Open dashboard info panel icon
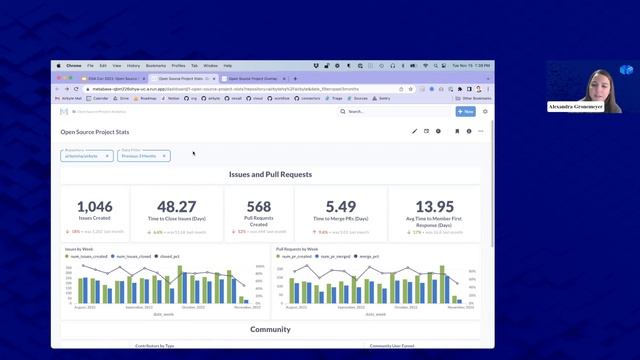This screenshot has width=640, height=360. (x=469, y=131)
